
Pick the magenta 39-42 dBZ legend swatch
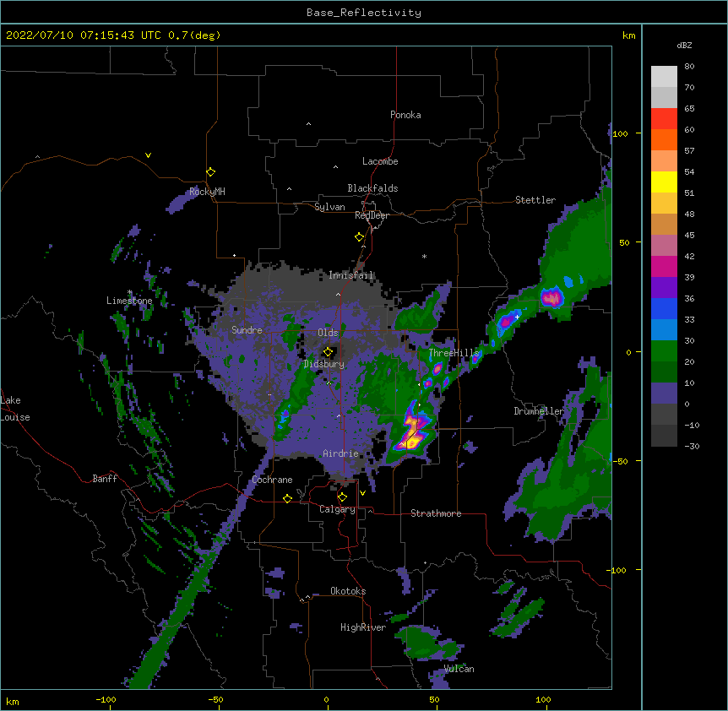[x=664, y=266]
